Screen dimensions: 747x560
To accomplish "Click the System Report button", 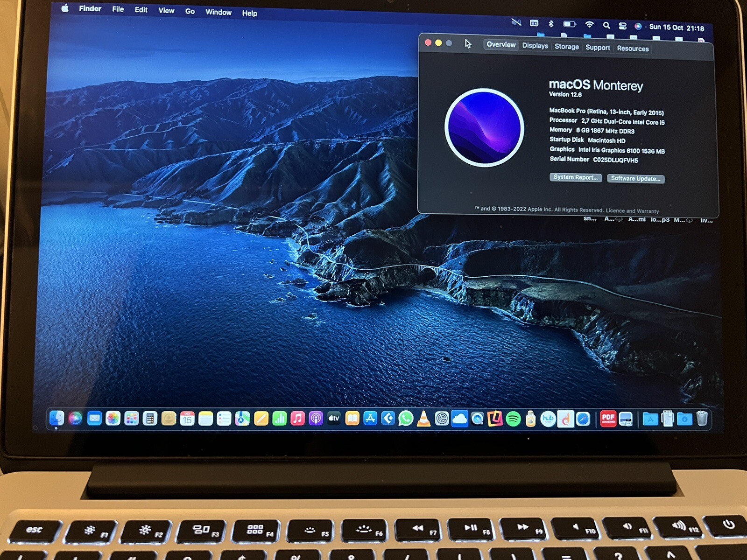I will coord(576,177).
